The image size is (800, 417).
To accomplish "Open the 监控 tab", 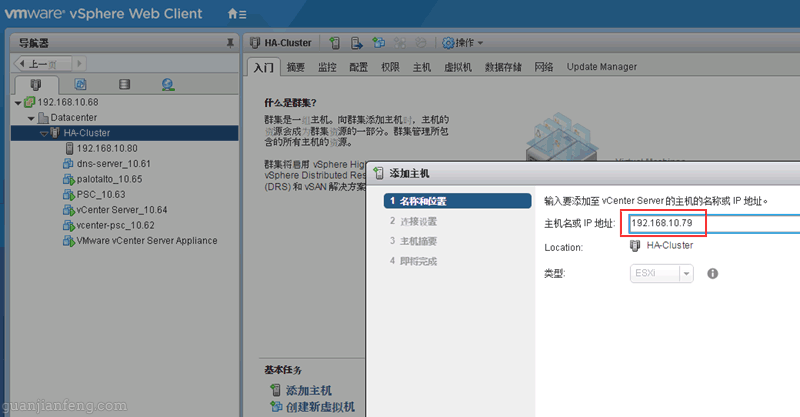I will click(x=327, y=67).
